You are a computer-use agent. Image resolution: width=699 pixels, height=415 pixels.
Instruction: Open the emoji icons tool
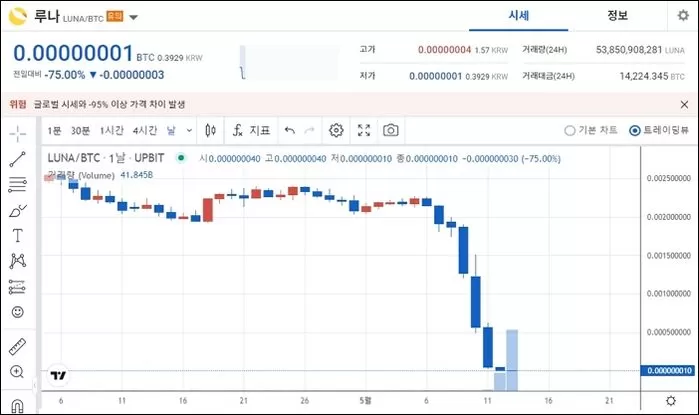tap(18, 313)
